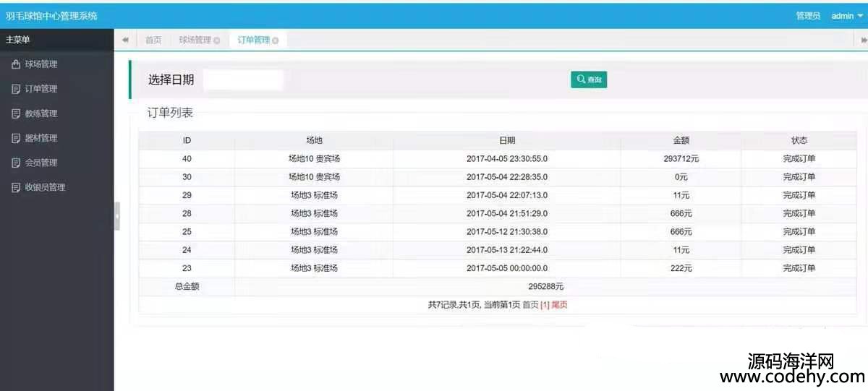Click the amount 222元

tap(681, 268)
